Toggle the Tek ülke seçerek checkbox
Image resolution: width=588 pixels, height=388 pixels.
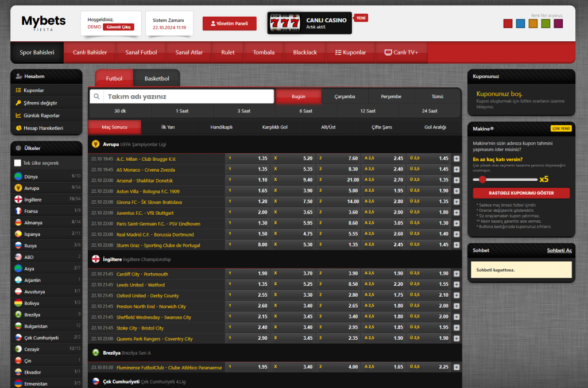(x=18, y=163)
